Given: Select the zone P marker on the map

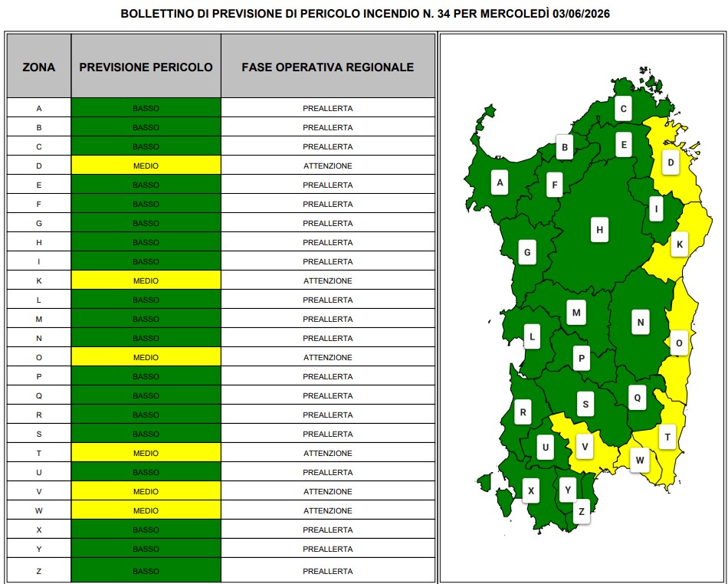Looking at the screenshot, I should [582, 358].
